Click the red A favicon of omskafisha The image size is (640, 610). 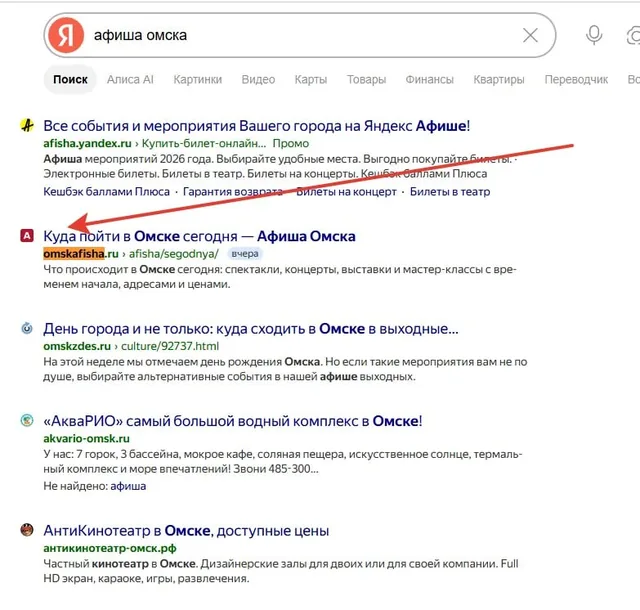click(x=27, y=236)
